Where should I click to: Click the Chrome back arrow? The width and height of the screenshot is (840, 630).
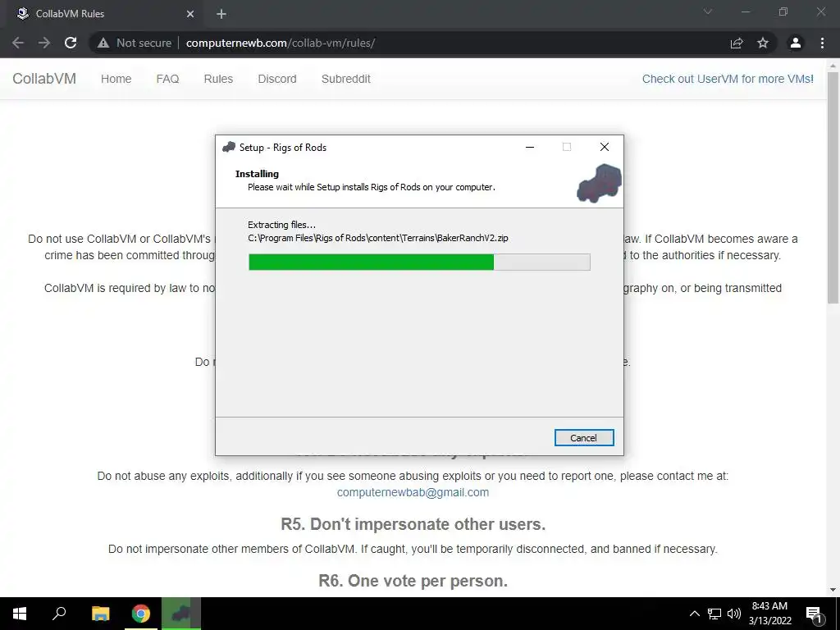[18, 43]
